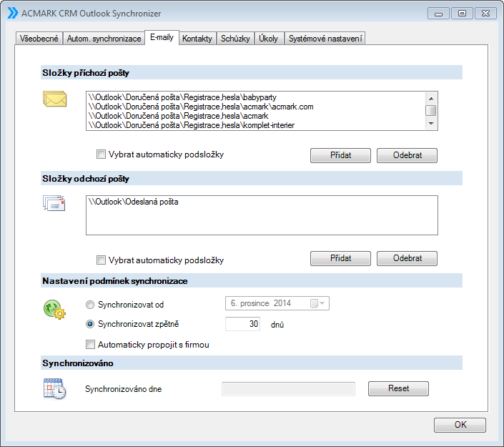The image size is (504, 447).
Task: Select the \\Outlook\Odeslaná pošta row
Action: pyautogui.click(x=262, y=202)
